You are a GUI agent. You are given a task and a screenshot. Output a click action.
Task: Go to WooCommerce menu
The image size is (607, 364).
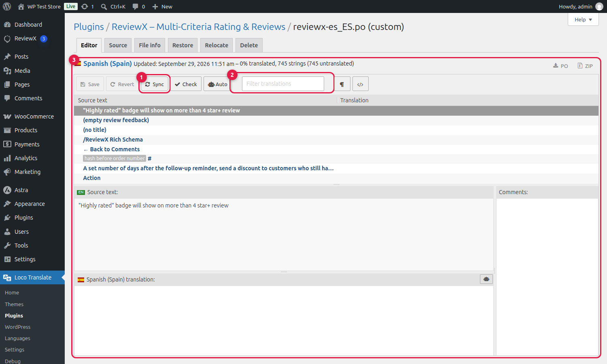32,116
